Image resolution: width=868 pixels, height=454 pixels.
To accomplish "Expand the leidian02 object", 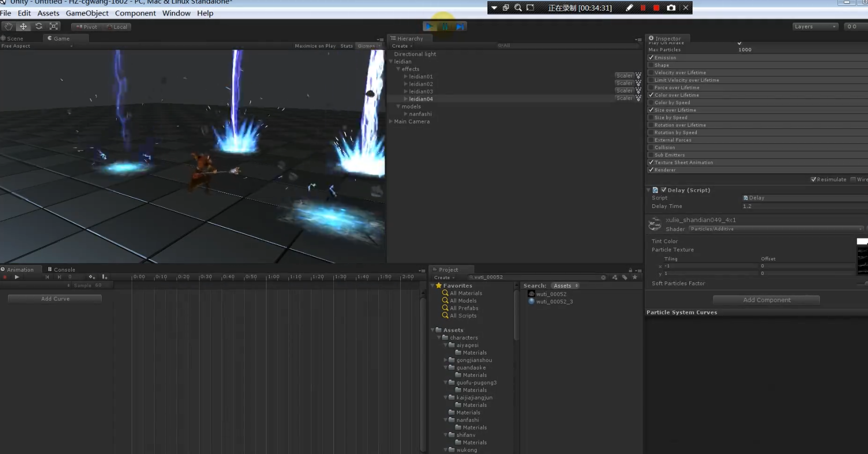I will [406, 84].
